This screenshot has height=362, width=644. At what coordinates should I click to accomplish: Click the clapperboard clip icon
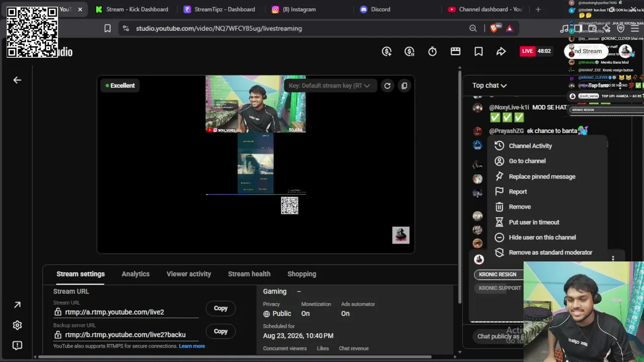[x=455, y=51]
